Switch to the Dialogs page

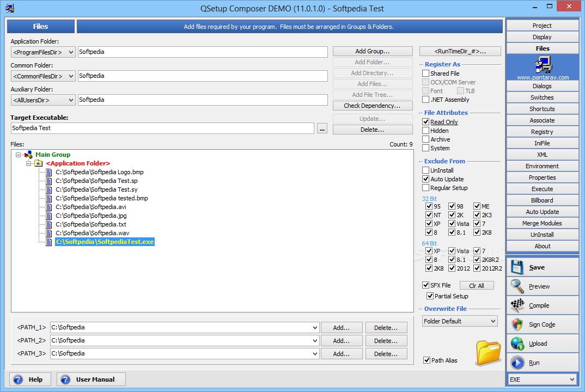(543, 86)
